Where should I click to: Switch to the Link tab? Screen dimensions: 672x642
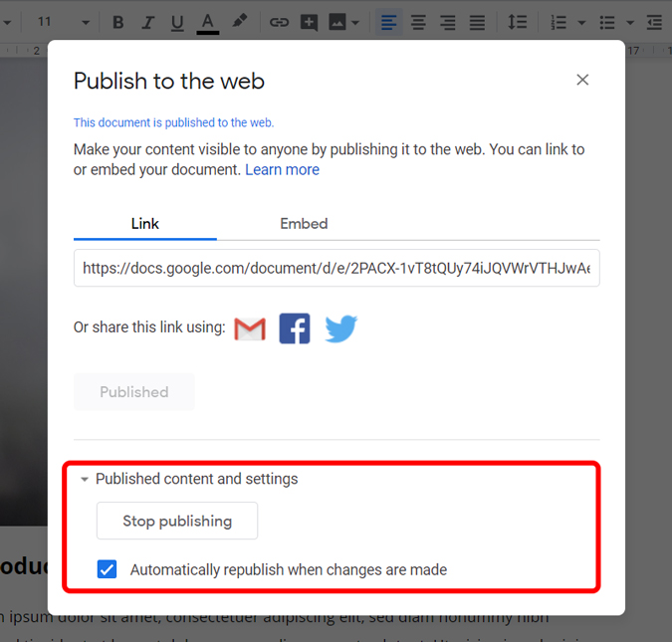(145, 224)
